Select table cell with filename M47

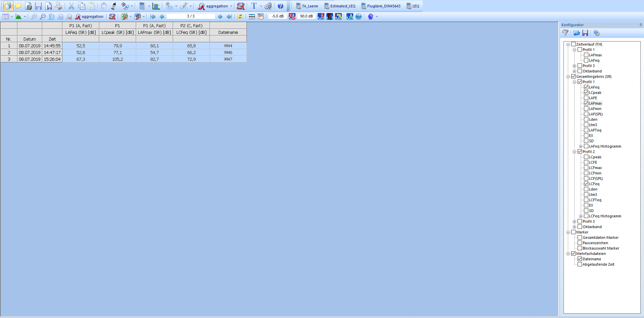228,59
